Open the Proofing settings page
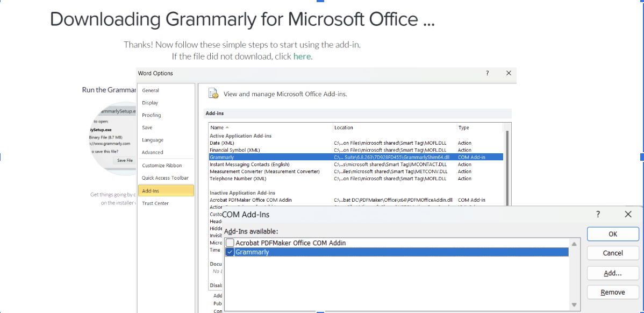 coord(152,115)
